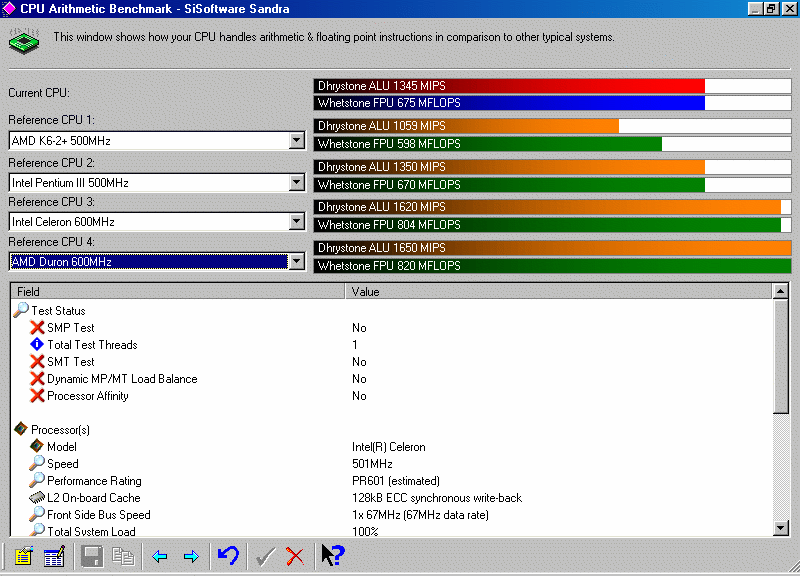The image size is (800, 576).
Task: Click the Intel(R) Celeron model value
Action: 388,446
